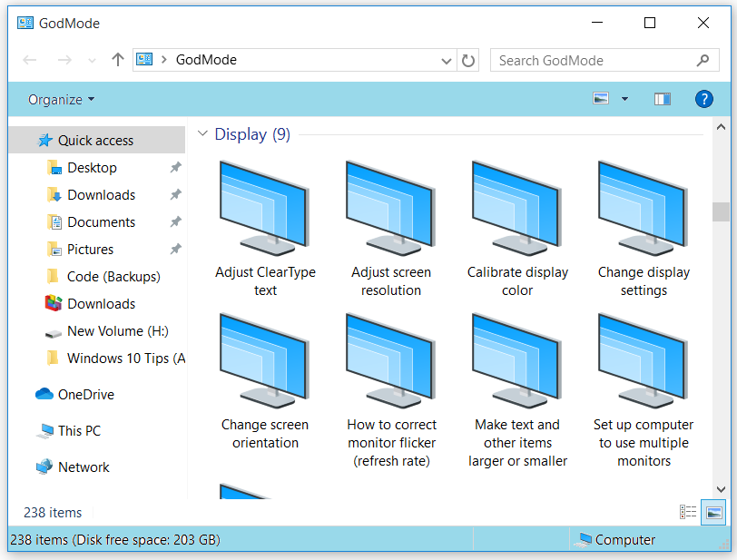
Task: Click the Up arrow navigation button
Action: pos(118,60)
